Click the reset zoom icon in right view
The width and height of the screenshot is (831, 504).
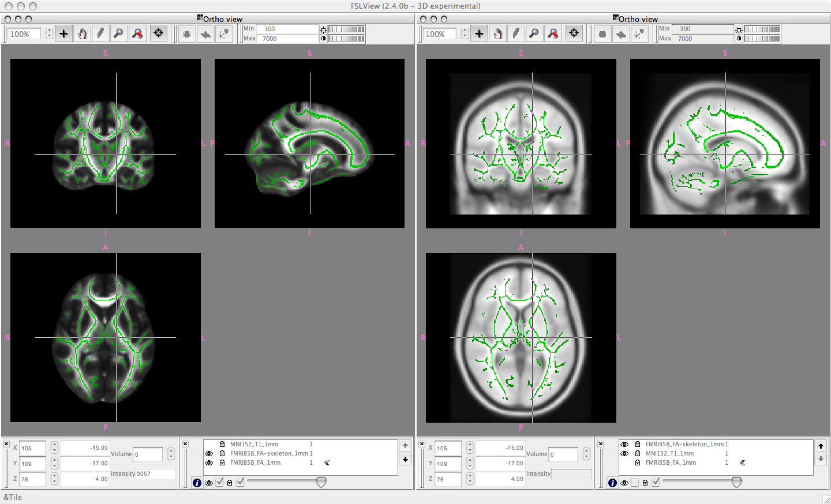[553, 34]
